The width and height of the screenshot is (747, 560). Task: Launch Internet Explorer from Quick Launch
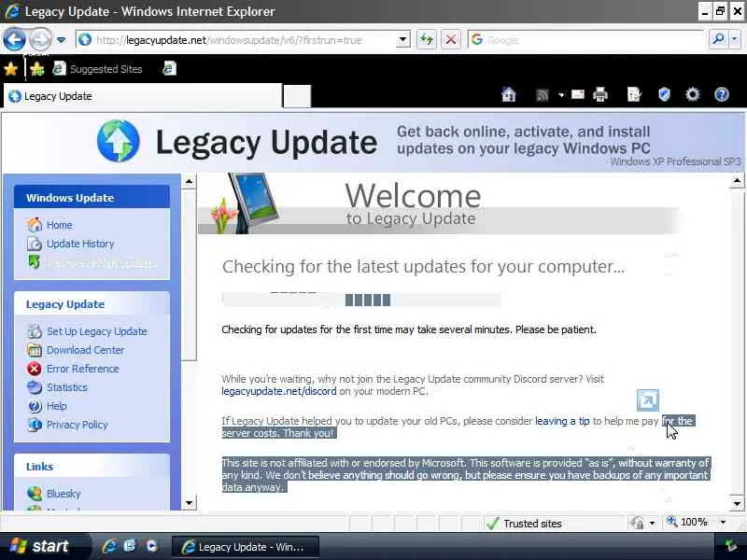click(x=109, y=546)
